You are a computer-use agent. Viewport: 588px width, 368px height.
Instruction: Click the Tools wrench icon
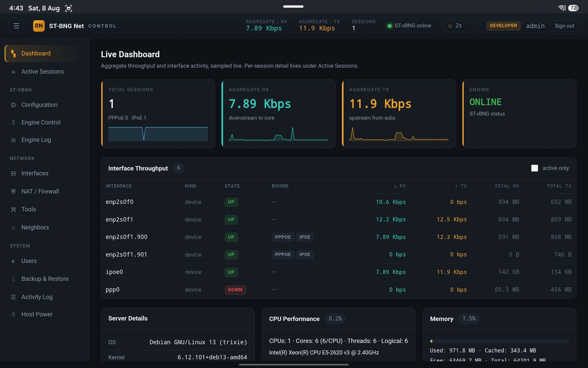coord(13,209)
